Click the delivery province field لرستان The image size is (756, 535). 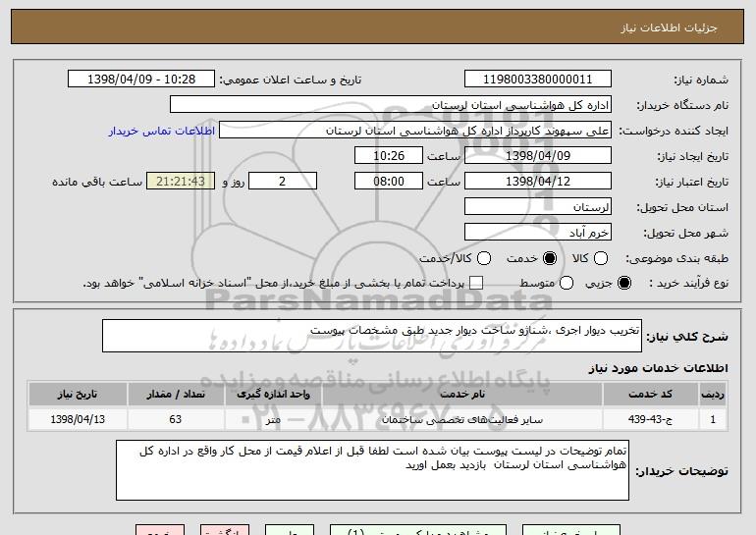pyautogui.click(x=538, y=207)
